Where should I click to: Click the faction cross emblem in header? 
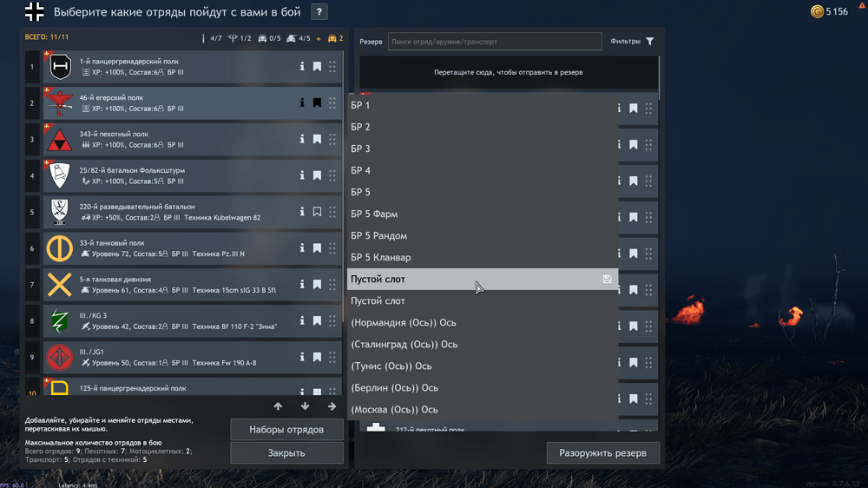35,11
